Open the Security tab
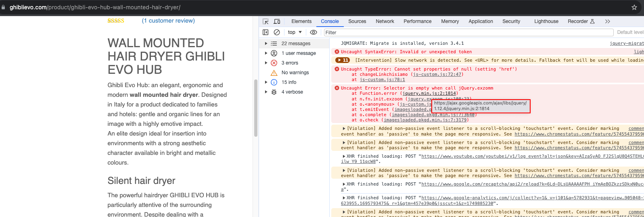 (x=511, y=21)
